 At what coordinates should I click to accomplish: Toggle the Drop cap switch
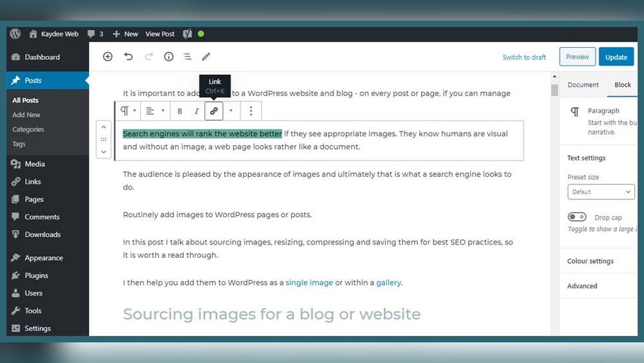point(576,217)
